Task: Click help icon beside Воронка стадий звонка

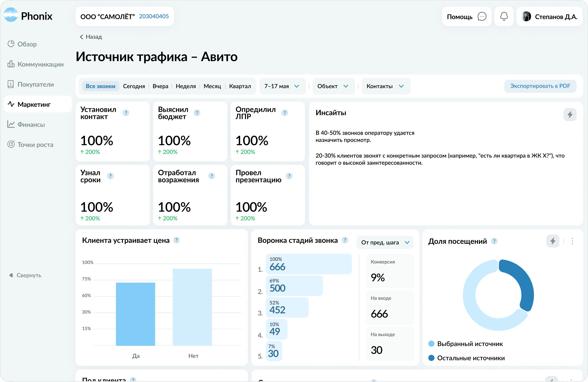Action: pos(345,240)
